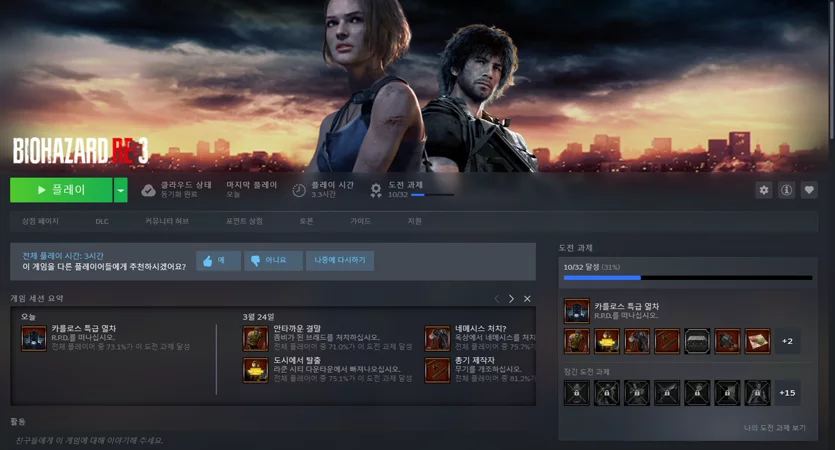Click 나중에 다시하기 button
The height and width of the screenshot is (450, 835).
click(x=340, y=260)
